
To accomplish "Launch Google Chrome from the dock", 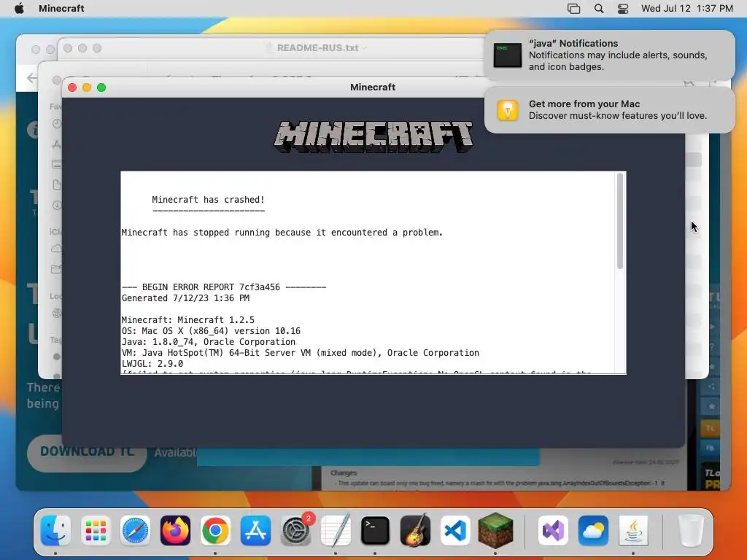I will (215, 531).
